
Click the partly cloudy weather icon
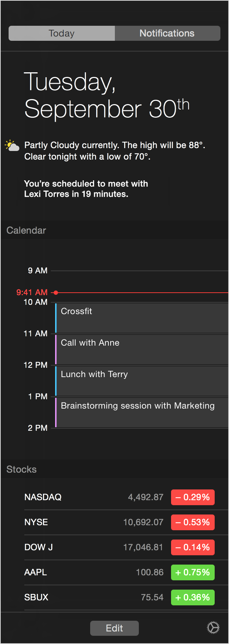click(x=12, y=146)
